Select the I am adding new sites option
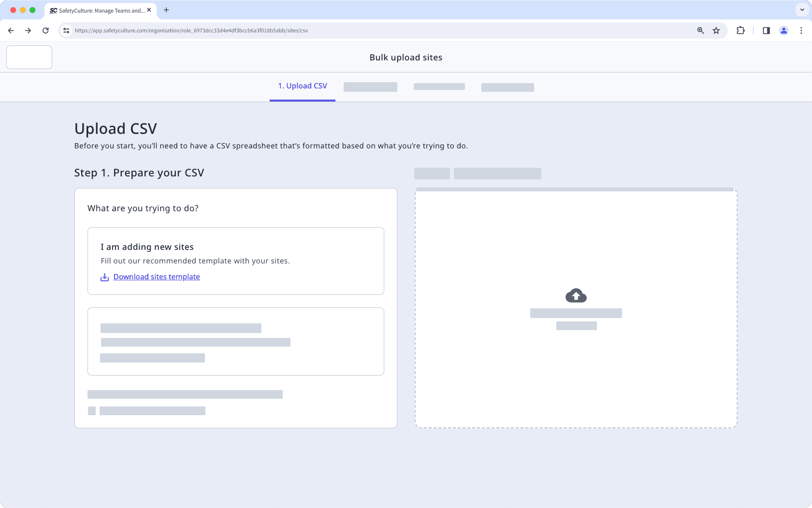812x508 pixels. pos(235,261)
